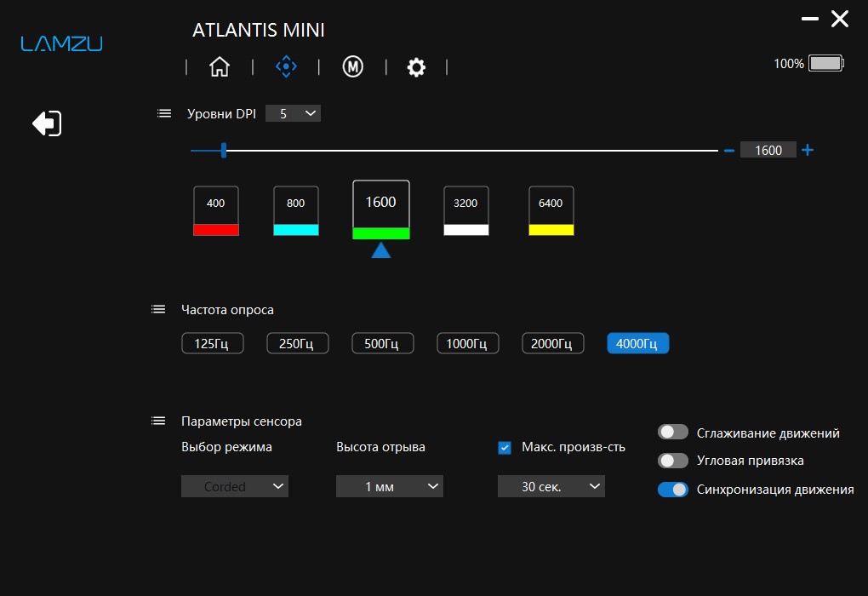Image resolution: width=868 pixels, height=596 pixels.
Task: Set polling rate to 2000Гц
Action: tap(553, 343)
